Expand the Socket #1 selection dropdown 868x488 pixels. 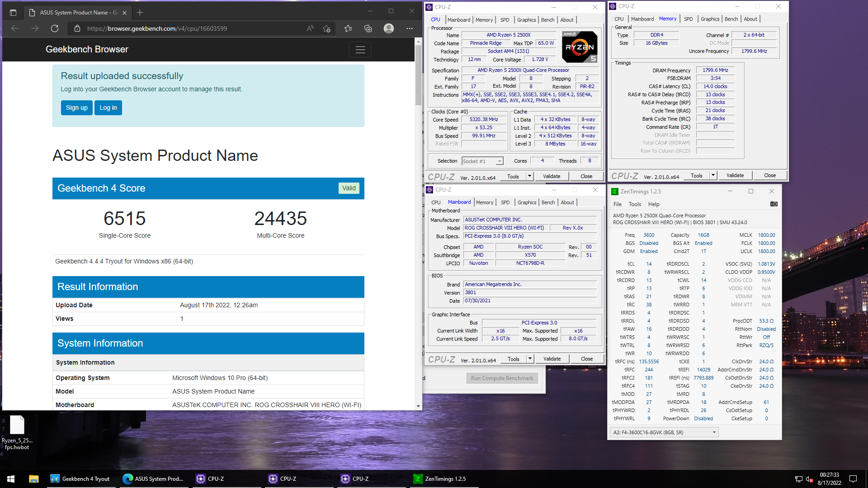click(499, 161)
